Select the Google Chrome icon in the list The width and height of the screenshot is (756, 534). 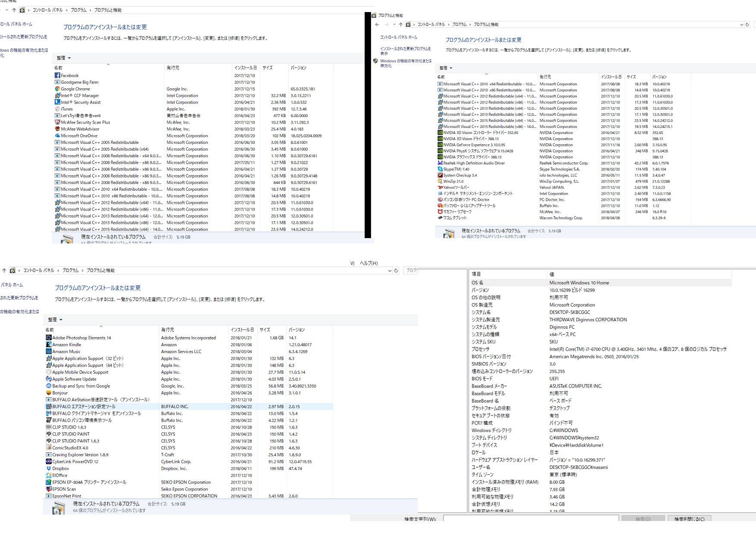57,89
